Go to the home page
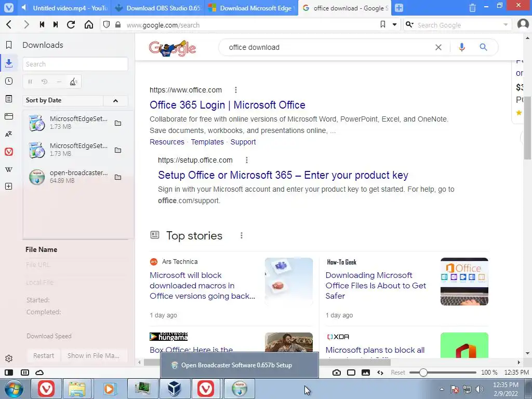 [x=88, y=24]
